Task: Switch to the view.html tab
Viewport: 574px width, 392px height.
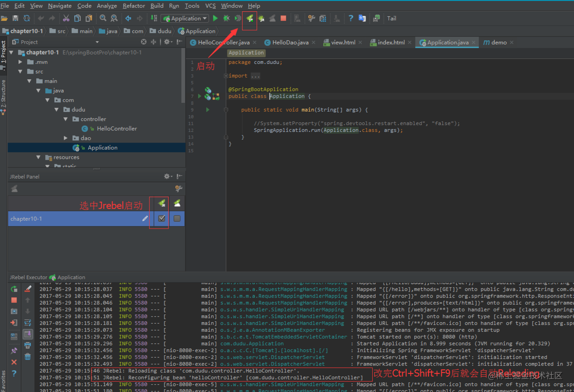Action: point(343,42)
